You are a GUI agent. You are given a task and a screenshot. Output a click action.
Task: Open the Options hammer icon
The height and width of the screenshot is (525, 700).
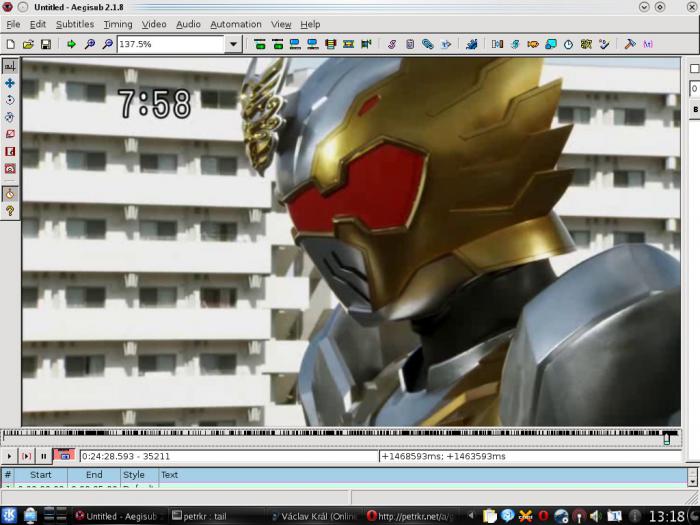click(630, 44)
